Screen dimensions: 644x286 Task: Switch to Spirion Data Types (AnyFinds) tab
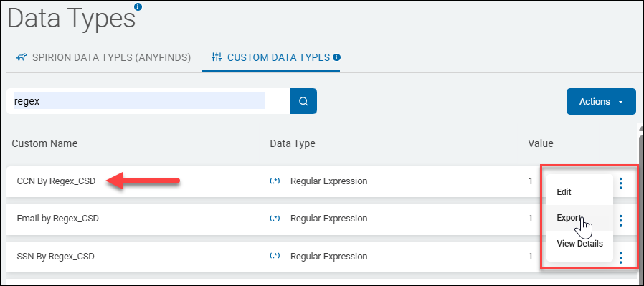103,58
